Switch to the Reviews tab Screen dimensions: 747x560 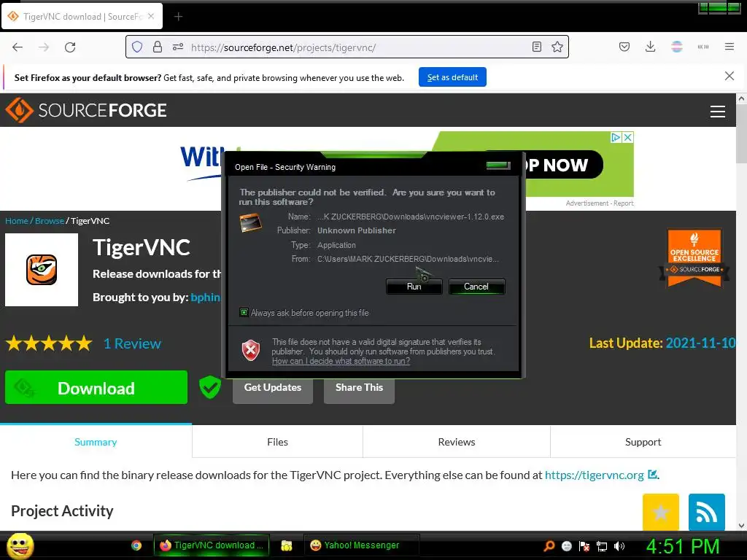coord(457,442)
